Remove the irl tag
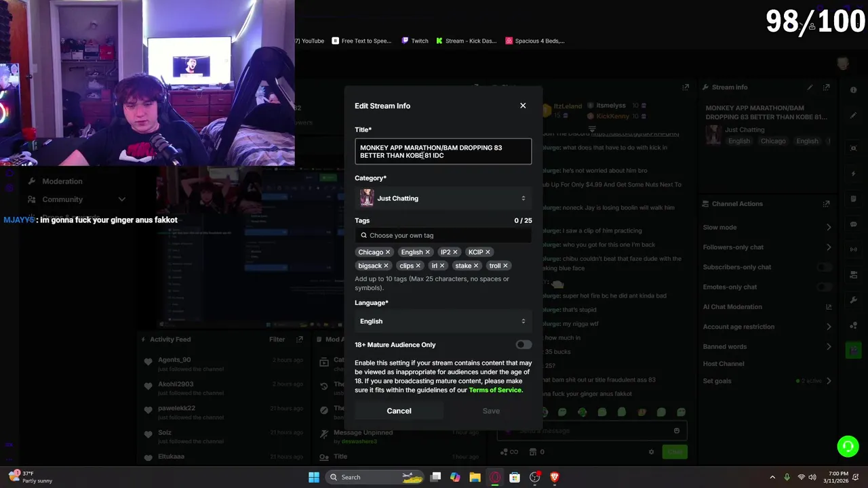 pyautogui.click(x=442, y=266)
